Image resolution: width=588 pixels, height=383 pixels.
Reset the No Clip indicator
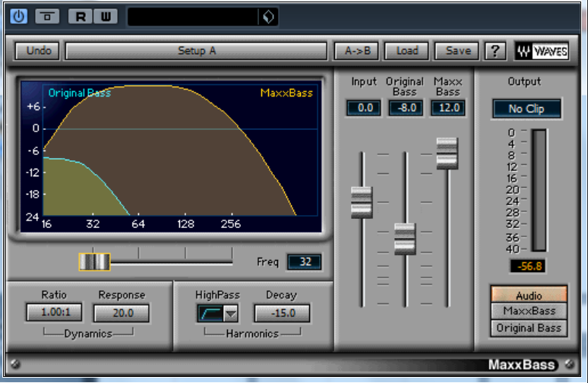point(526,109)
